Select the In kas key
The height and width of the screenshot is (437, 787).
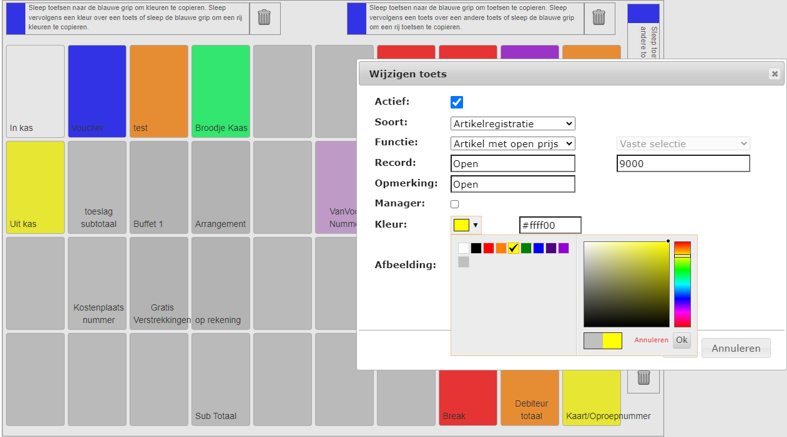tap(36, 91)
